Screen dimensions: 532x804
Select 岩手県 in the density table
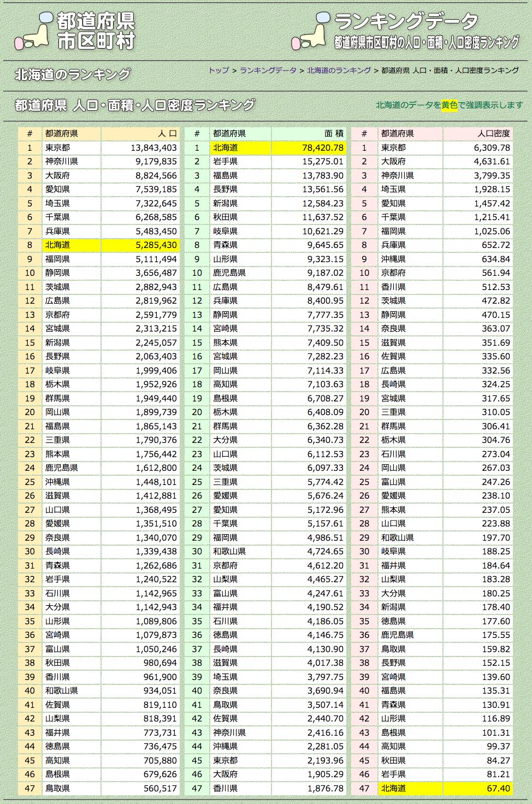pos(393,774)
